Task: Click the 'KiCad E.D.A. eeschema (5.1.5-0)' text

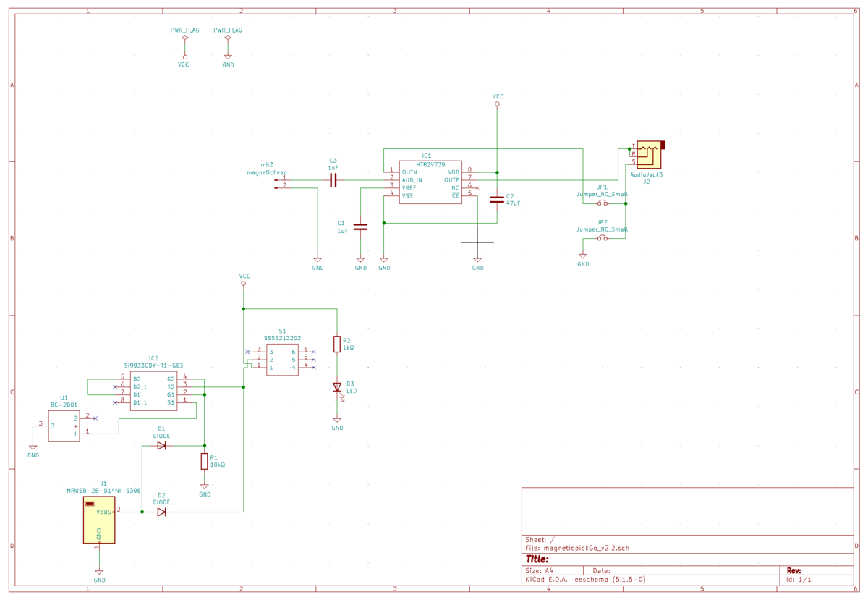Action: 585,580
